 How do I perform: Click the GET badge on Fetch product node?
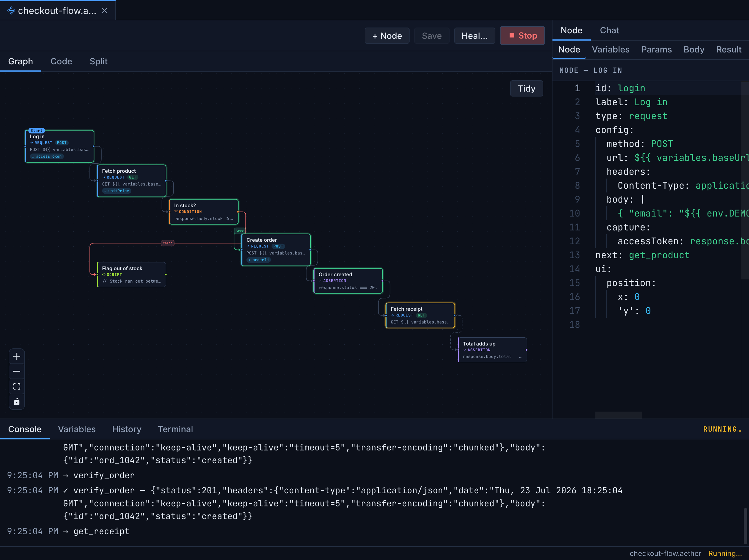[132, 177]
